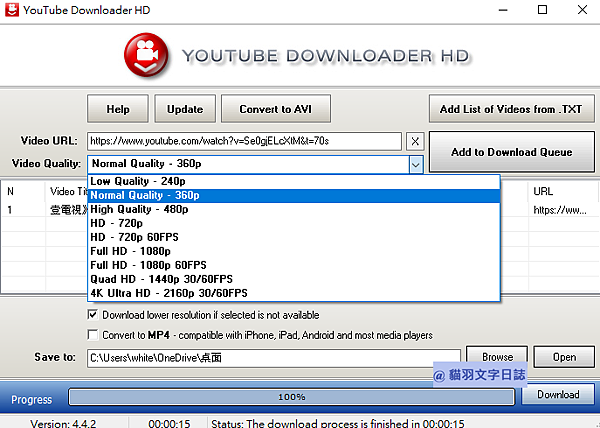Select Full HD - 1080p 60FPS option
Screen dimensions: 600x428
pos(293,265)
